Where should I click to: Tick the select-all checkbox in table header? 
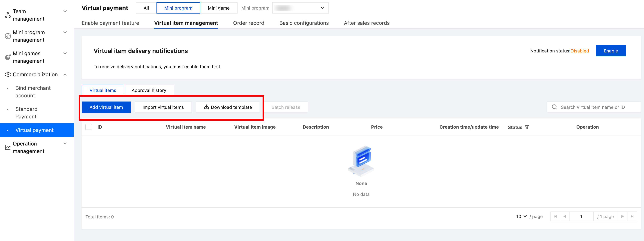click(88, 127)
